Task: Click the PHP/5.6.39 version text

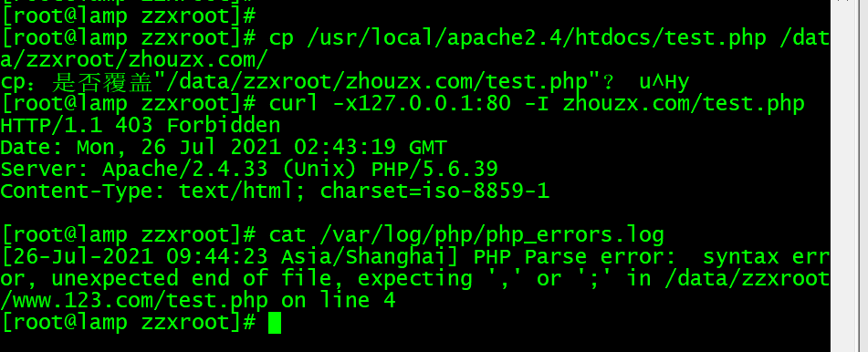Action: pos(434,169)
